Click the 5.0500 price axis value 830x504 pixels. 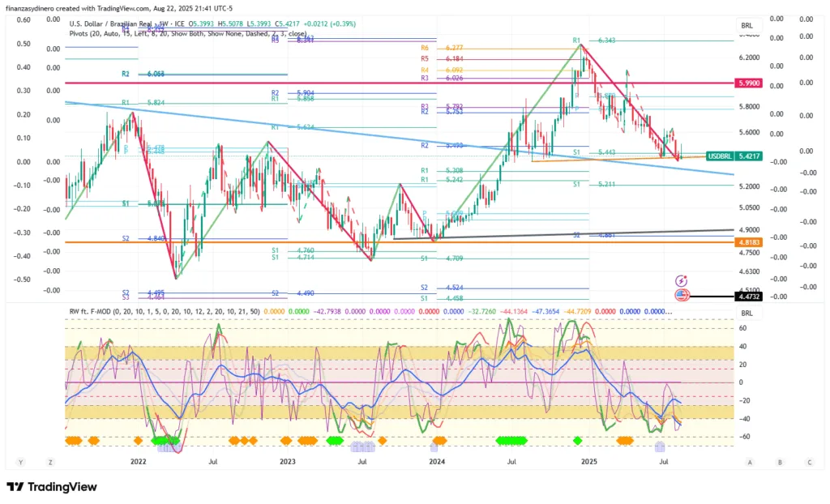[749, 207]
